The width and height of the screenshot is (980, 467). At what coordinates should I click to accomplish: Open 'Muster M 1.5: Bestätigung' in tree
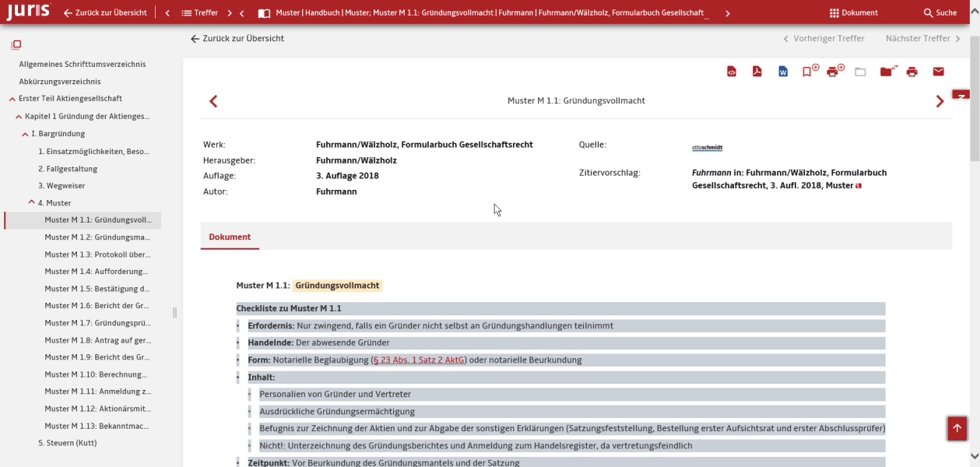coord(97,289)
